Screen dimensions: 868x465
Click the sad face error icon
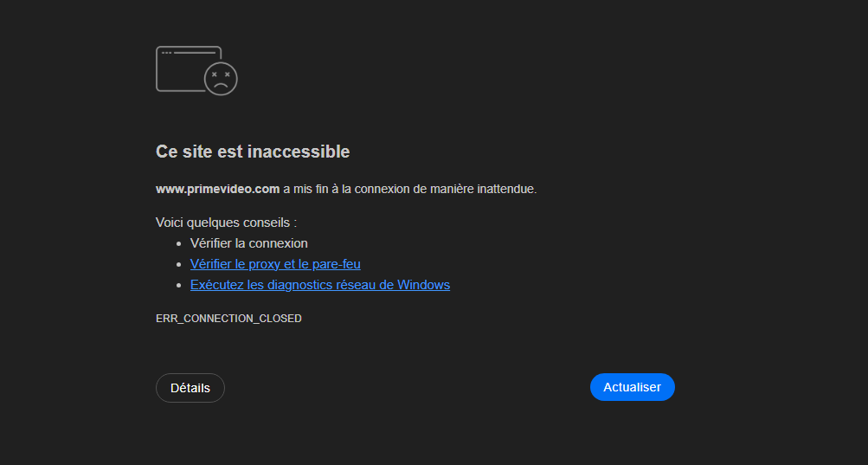(221, 78)
